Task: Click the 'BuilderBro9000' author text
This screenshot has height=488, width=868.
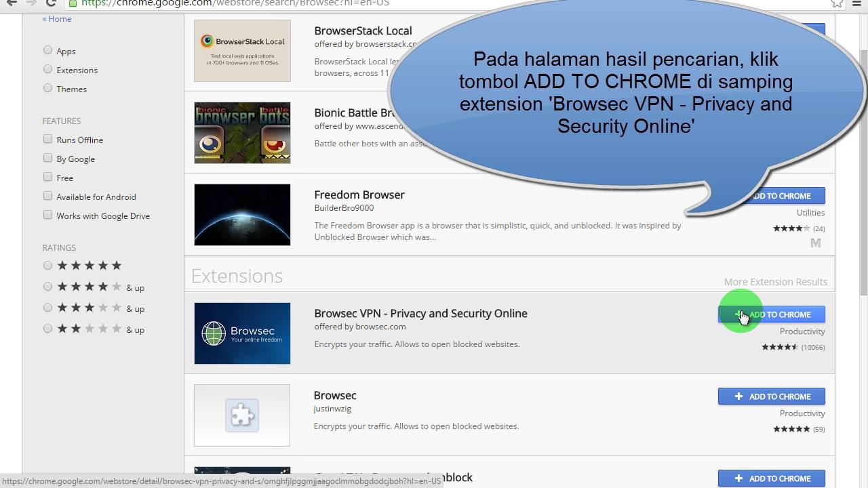Action: [344, 208]
